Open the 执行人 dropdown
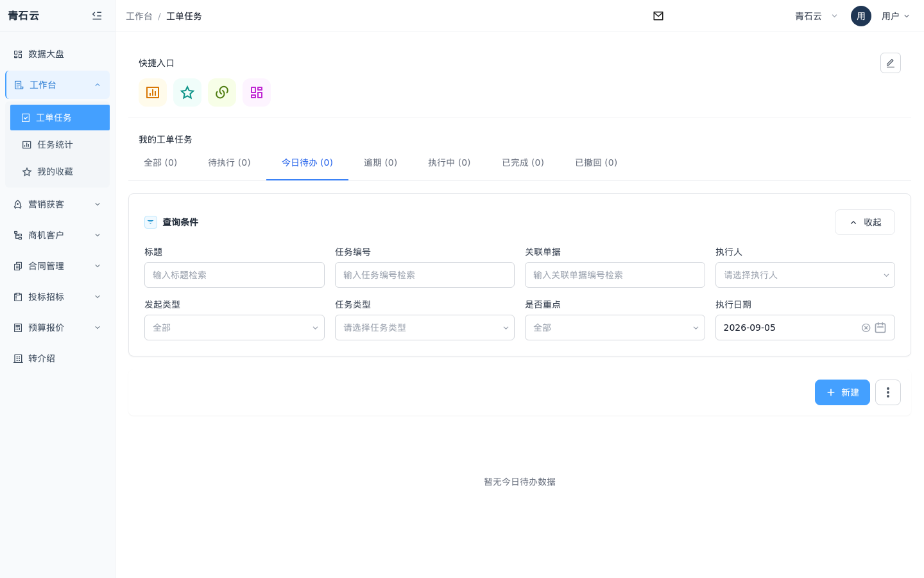The height and width of the screenshot is (578, 924). pos(805,275)
